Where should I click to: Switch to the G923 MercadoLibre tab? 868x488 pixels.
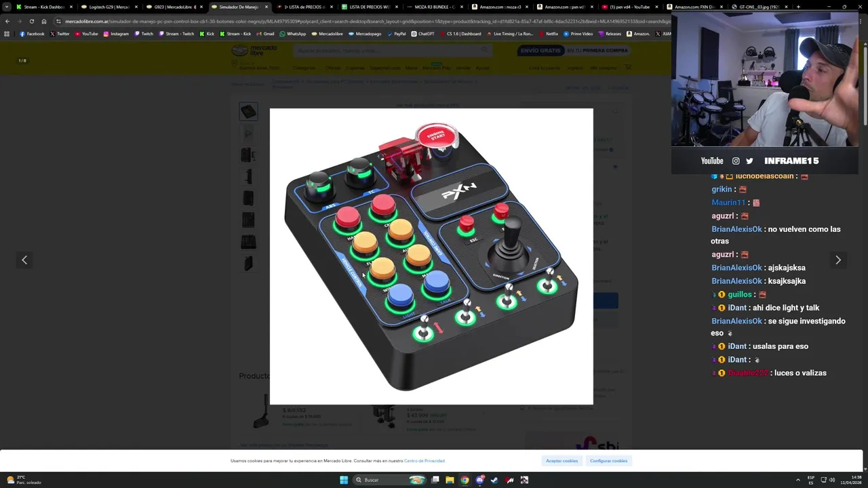(173, 7)
